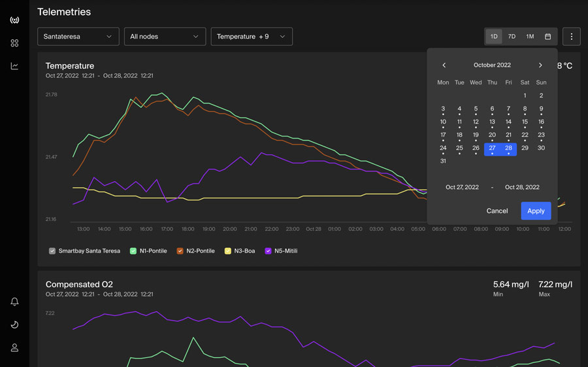Viewport: 588px width, 367px height.
Task: Cancel the date picker
Action: (497, 211)
